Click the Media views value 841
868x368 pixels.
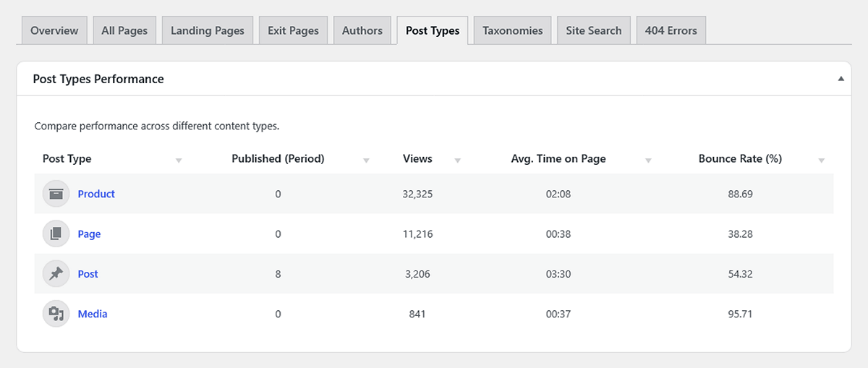[417, 314]
